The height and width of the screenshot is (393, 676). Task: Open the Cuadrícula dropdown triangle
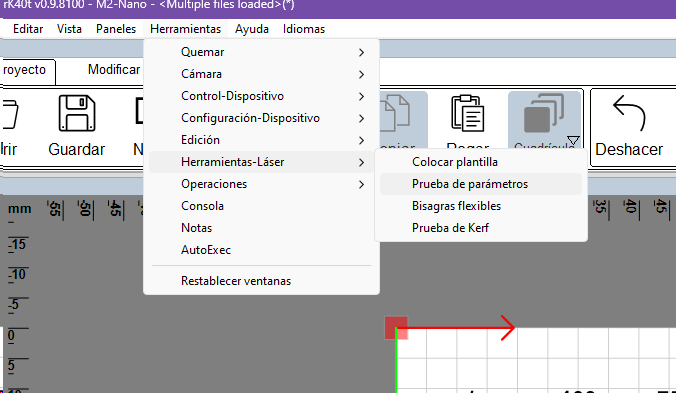(x=573, y=140)
